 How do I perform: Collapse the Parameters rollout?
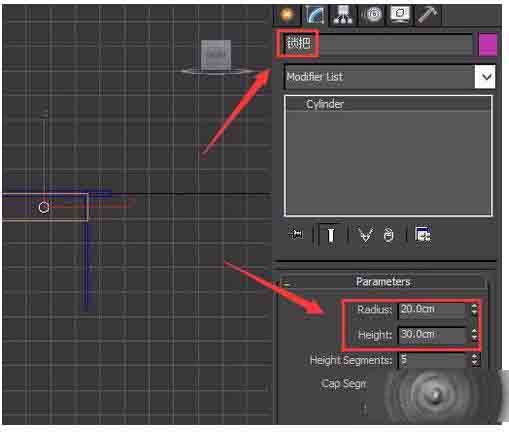pyautogui.click(x=383, y=282)
